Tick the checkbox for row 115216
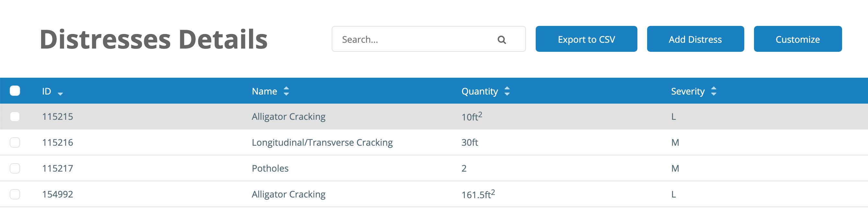 click(x=15, y=142)
